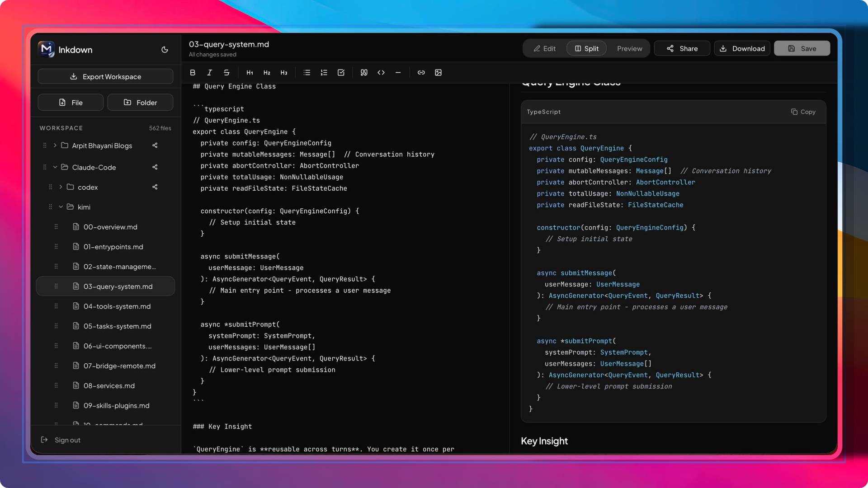Select 03-query-system.md in sidebar
This screenshot has height=488, width=868.
[x=105, y=286]
